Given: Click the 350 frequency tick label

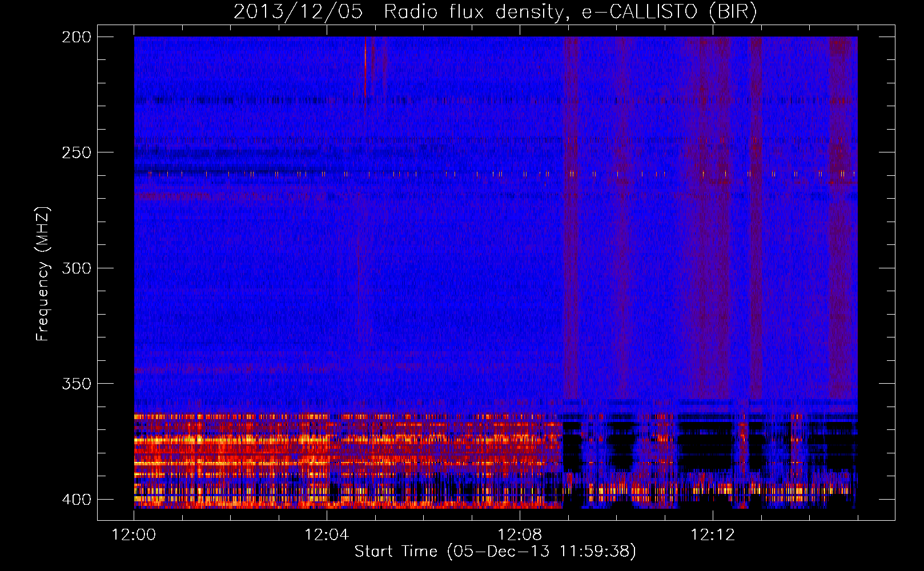Looking at the screenshot, I should [x=76, y=383].
